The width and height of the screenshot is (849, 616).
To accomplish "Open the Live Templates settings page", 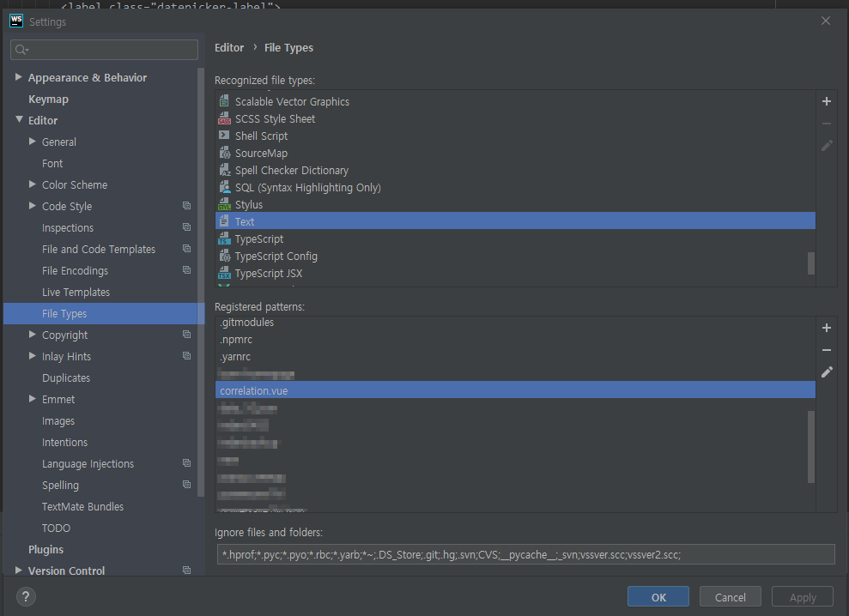I will pyautogui.click(x=76, y=293).
